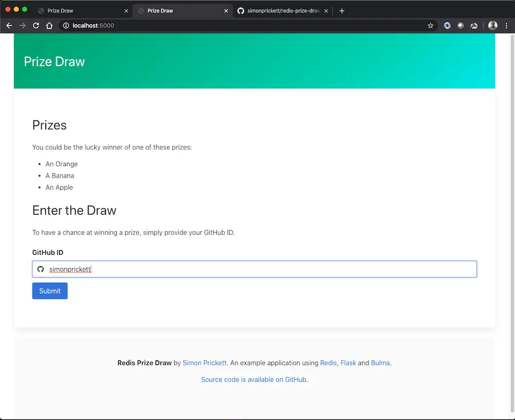The image size is (515, 420).
Task: Visit the Flask link
Action: (x=348, y=363)
